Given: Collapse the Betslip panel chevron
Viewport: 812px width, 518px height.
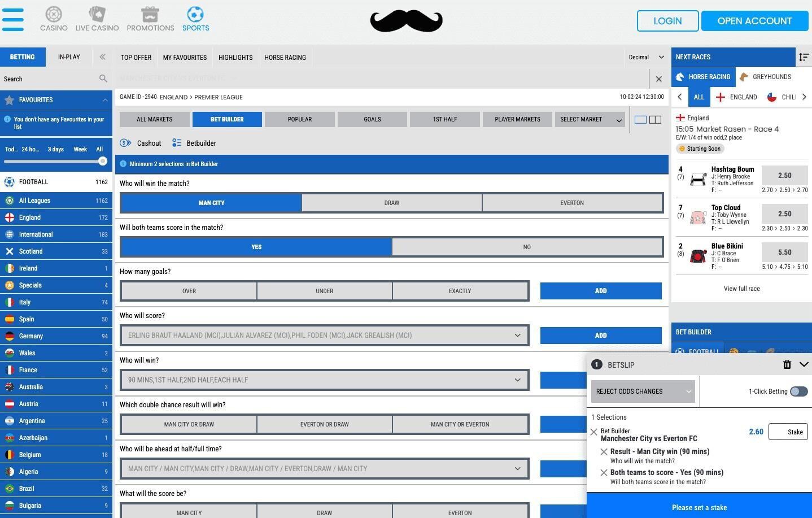Looking at the screenshot, I should point(804,364).
